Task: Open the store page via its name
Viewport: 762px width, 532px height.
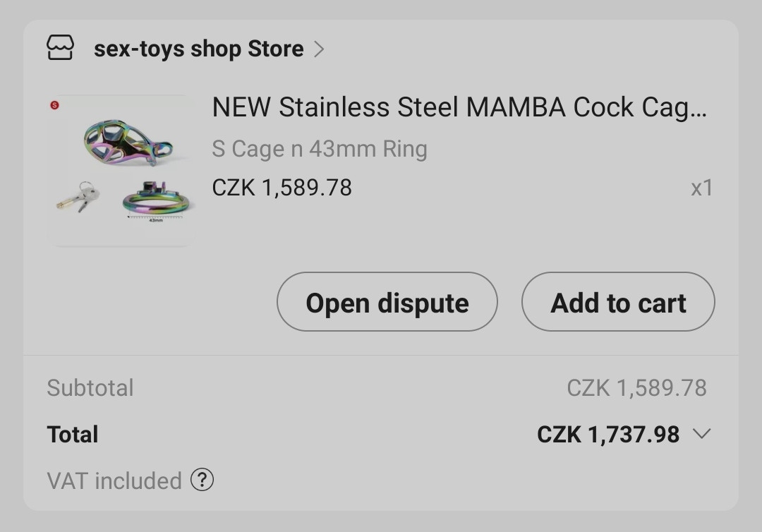Action: click(x=198, y=49)
